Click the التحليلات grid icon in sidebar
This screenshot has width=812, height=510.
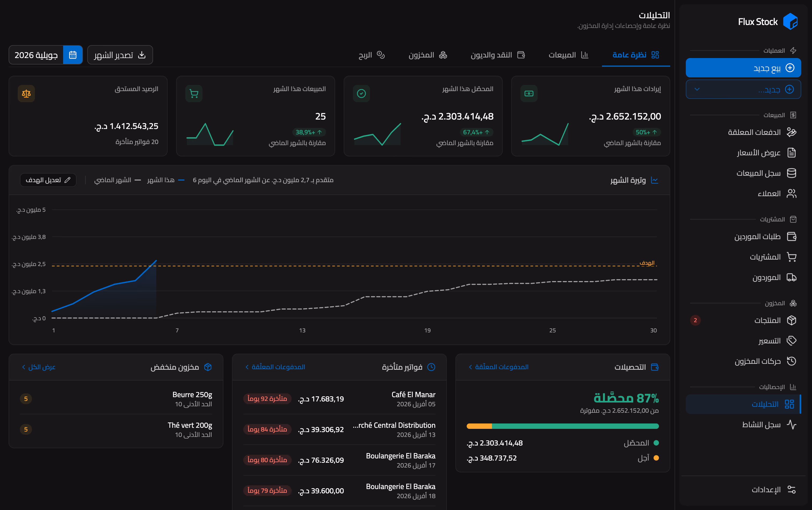coord(789,404)
